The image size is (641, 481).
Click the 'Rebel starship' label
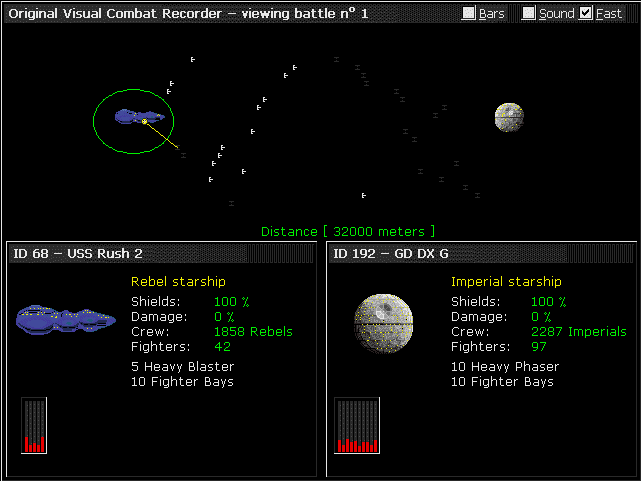coord(178,282)
